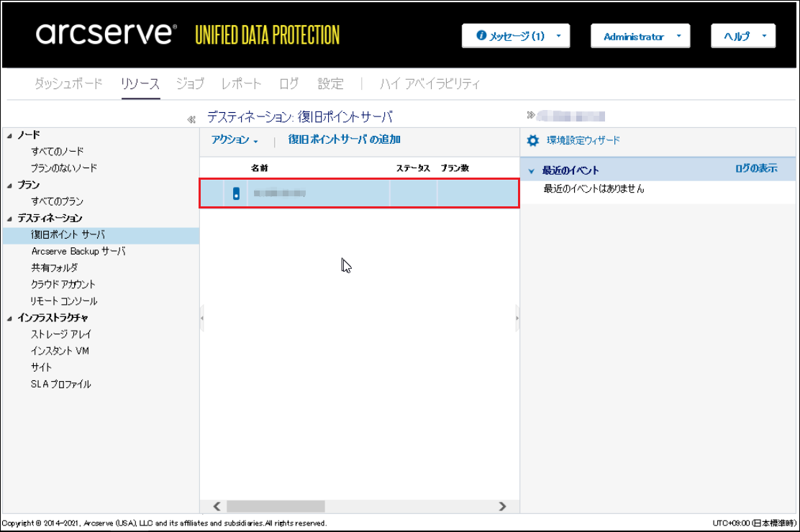
Task: Click the right panel double-chevron icon
Action: point(531,115)
